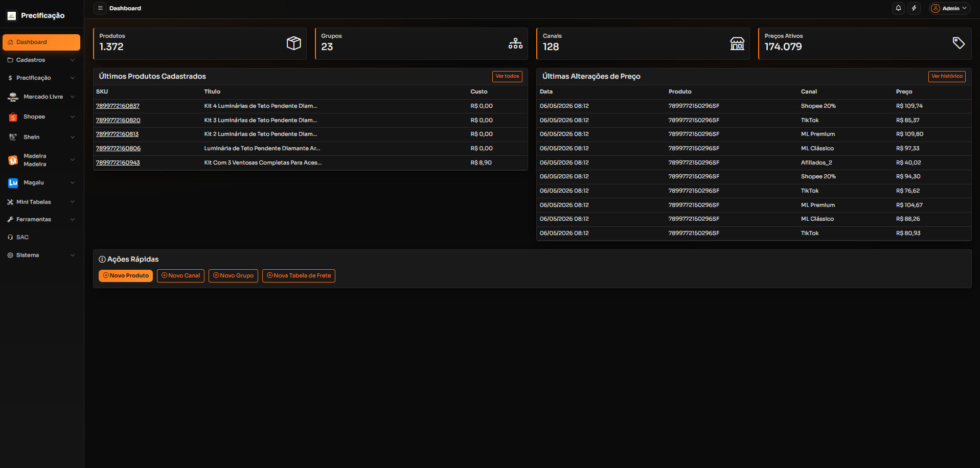Viewport: 980px width, 468px height.
Task: Expand the Ferramentas menu chevron
Action: point(73,220)
